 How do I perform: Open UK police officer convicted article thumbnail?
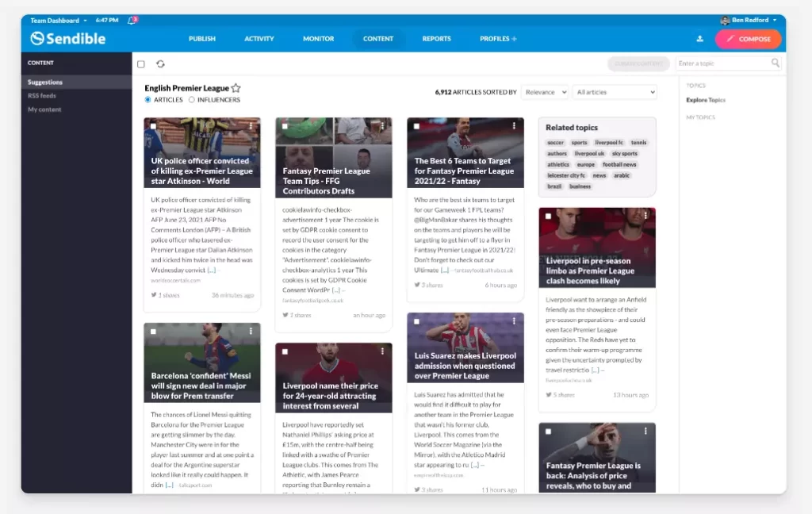[202, 152]
